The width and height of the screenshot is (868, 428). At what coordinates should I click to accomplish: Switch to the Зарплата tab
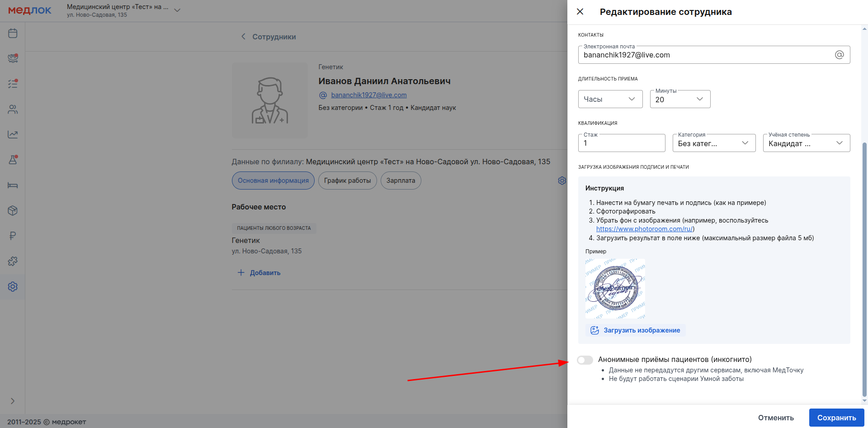(x=401, y=181)
